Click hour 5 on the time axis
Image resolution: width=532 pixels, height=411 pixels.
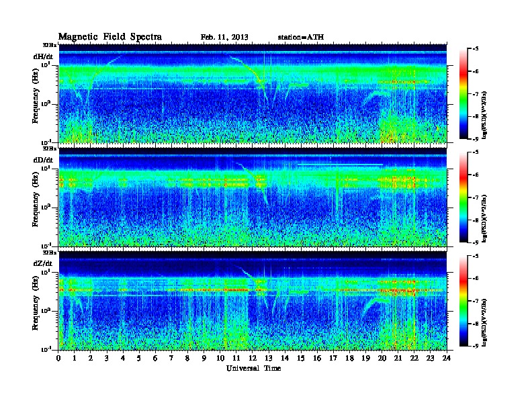(140, 358)
